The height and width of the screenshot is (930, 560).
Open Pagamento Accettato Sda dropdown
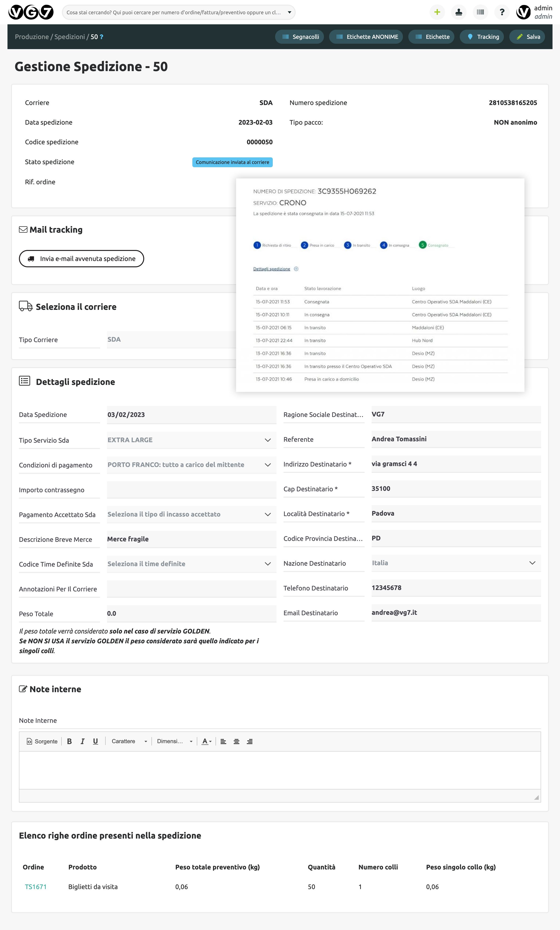pos(192,514)
